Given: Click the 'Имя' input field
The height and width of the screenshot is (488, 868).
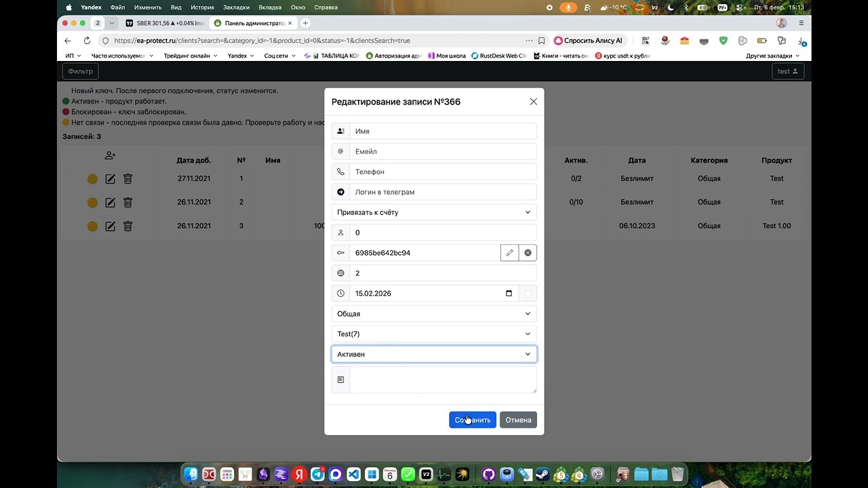Looking at the screenshot, I should tap(443, 131).
